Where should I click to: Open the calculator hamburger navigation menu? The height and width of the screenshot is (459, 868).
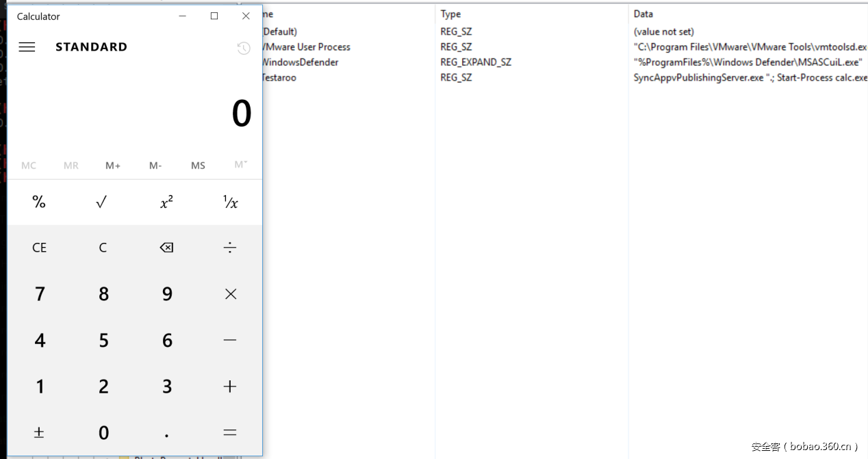pos(27,47)
